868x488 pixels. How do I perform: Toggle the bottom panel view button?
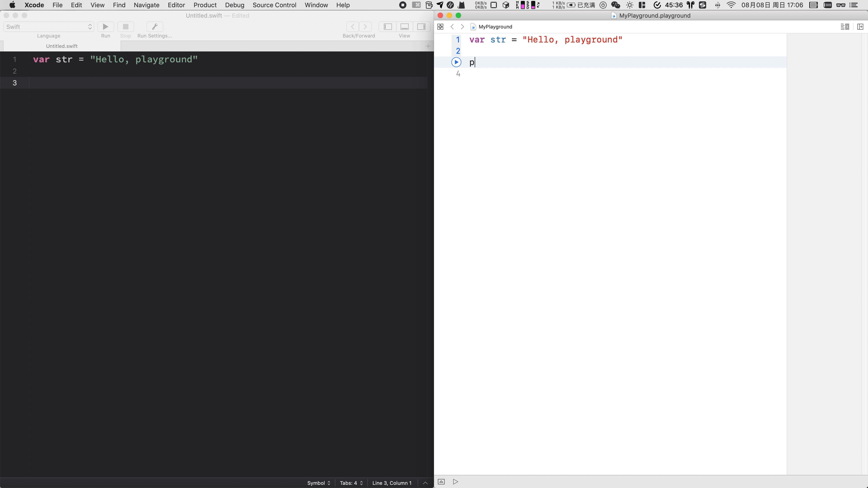pyautogui.click(x=404, y=27)
